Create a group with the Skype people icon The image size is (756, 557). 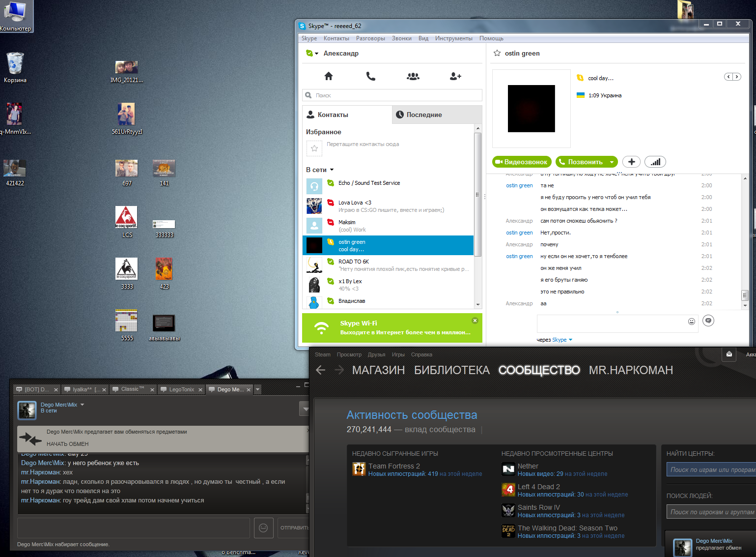pyautogui.click(x=413, y=76)
